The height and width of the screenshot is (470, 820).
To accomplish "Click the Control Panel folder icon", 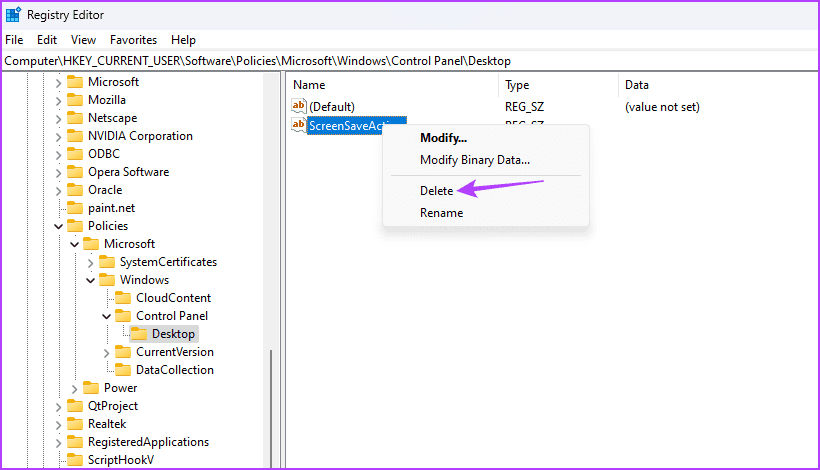I will click(x=123, y=316).
